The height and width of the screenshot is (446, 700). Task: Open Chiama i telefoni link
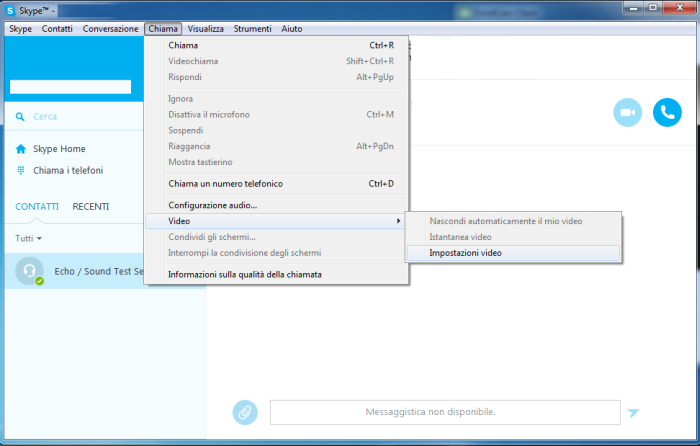coord(68,170)
